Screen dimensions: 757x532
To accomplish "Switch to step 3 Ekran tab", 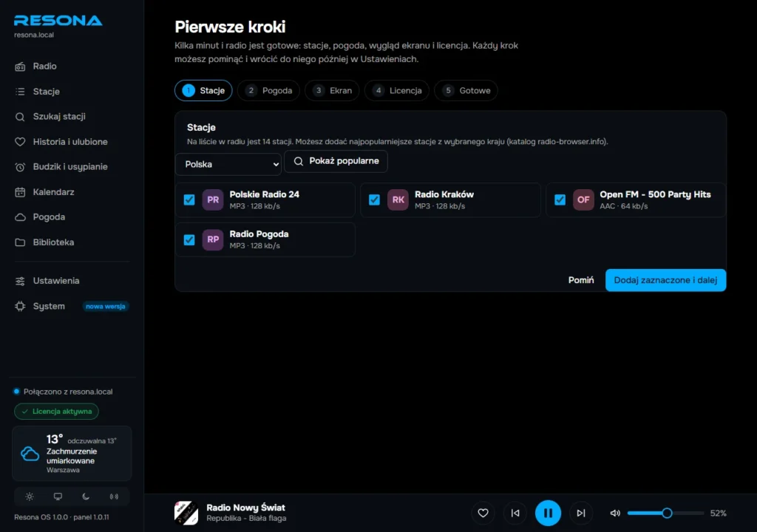I will click(332, 91).
